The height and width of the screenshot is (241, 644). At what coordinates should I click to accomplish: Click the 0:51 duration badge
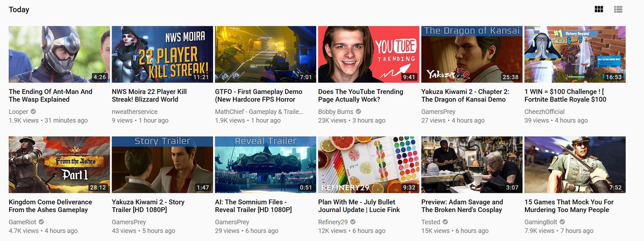pyautogui.click(x=306, y=187)
